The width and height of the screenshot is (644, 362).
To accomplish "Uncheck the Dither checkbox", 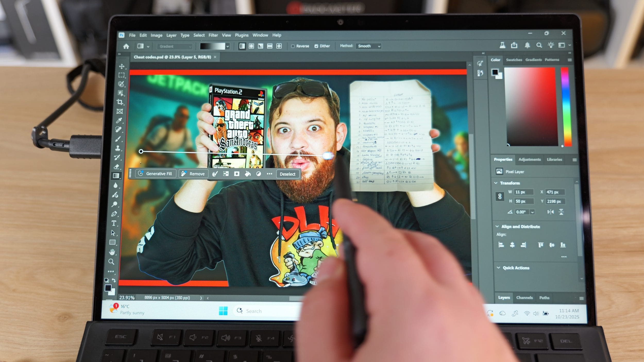I will point(316,46).
